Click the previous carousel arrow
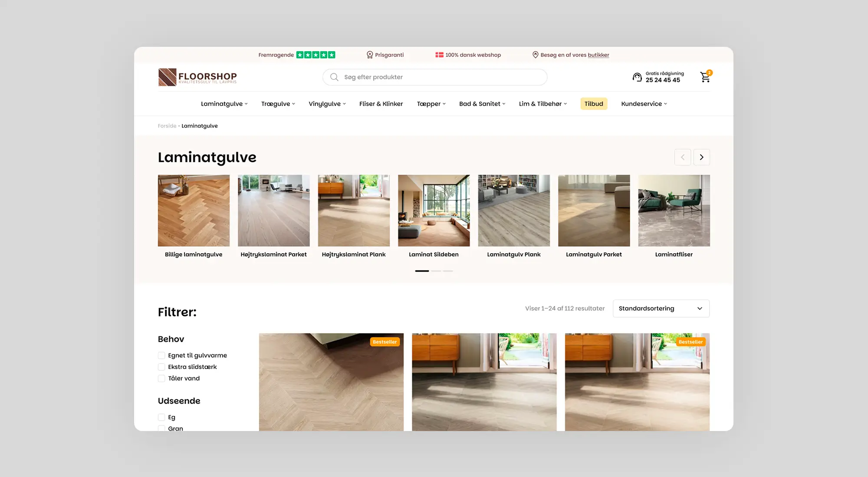The image size is (868, 477). click(x=682, y=157)
